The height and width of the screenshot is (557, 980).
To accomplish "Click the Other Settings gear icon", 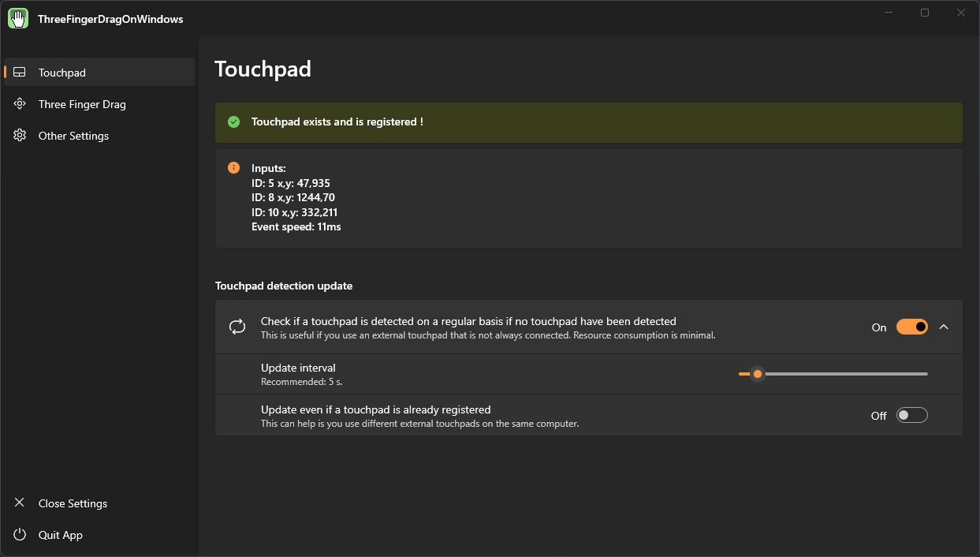I will click(20, 136).
